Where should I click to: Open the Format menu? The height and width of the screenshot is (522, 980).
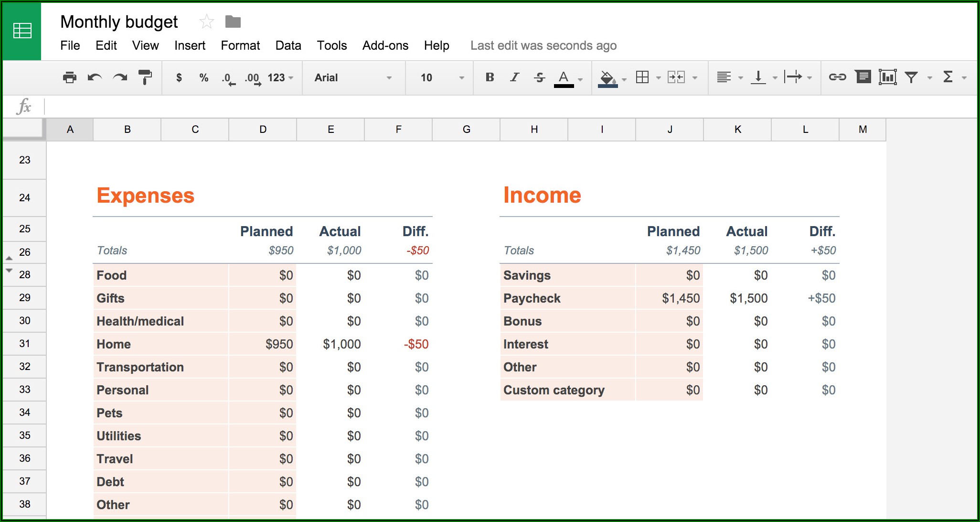click(x=240, y=45)
